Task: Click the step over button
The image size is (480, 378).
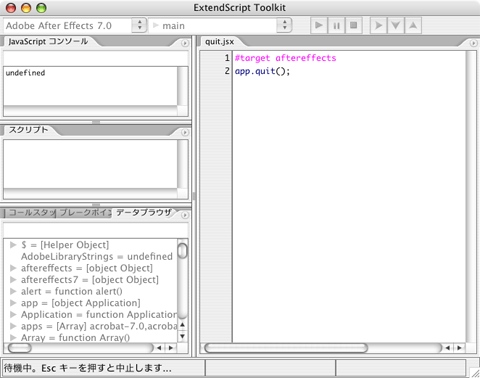Action: 379,25
